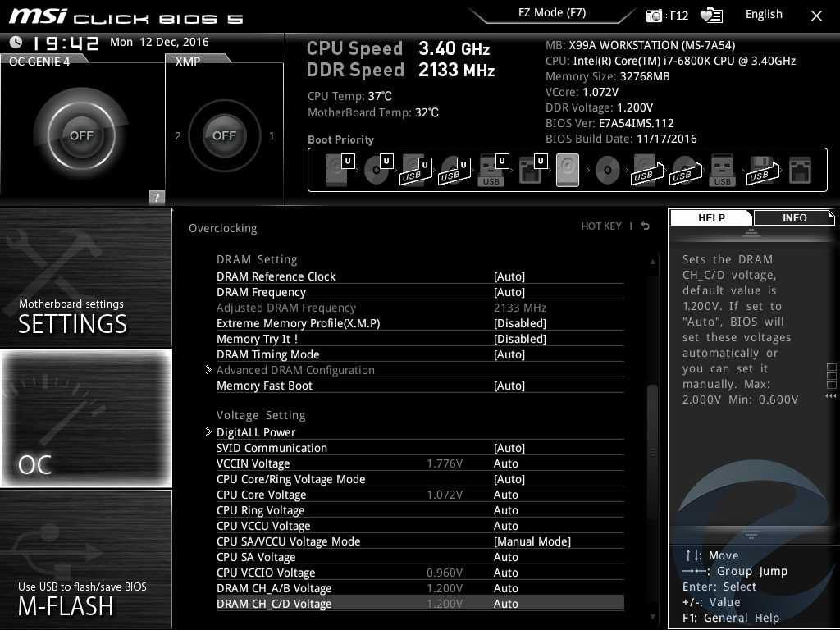Viewport: 840px width, 630px height.
Task: Click the back arrow next to HOT KEY
Action: pos(646,226)
